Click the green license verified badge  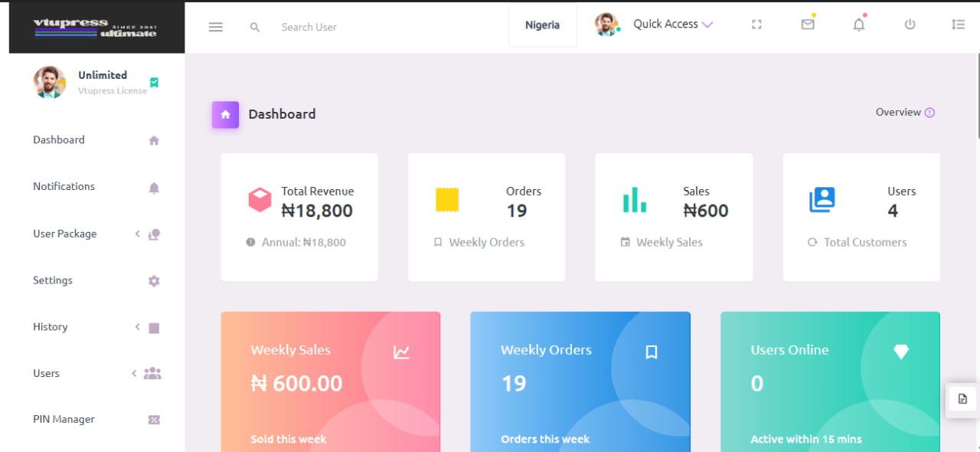[154, 83]
